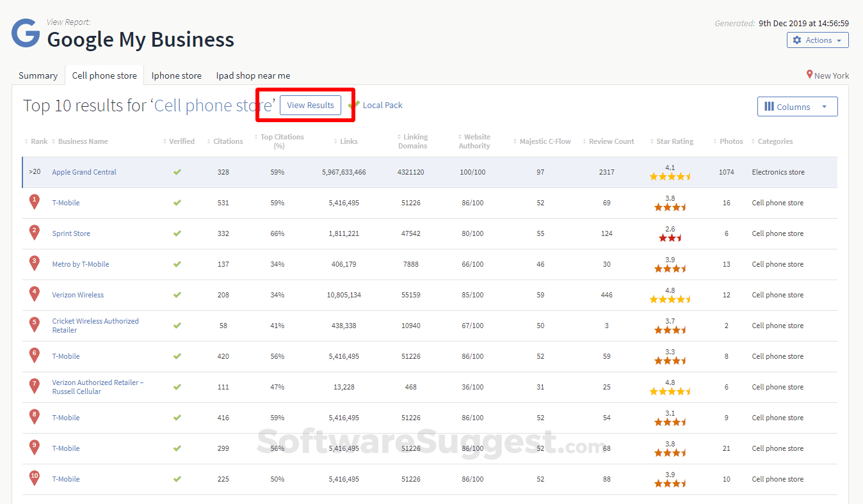Open the Summary tab
This screenshot has height=504, width=863.
click(x=37, y=75)
